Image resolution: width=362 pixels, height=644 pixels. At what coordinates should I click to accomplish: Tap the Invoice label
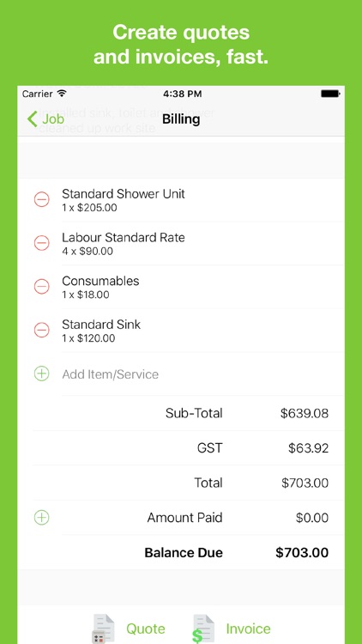tap(248, 629)
